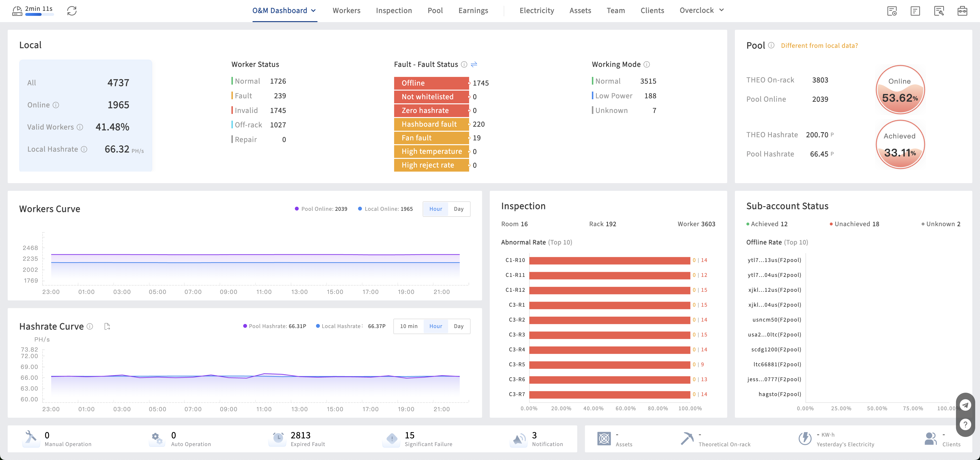Image resolution: width=980 pixels, height=460 pixels.
Task: Click 'Different from local data?' link
Action: (x=819, y=46)
